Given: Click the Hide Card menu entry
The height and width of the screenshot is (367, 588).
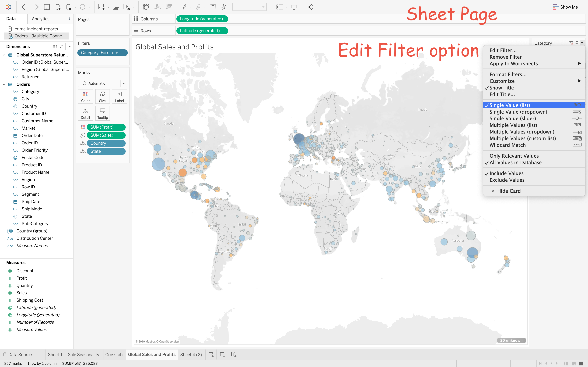Looking at the screenshot, I should (x=509, y=191).
